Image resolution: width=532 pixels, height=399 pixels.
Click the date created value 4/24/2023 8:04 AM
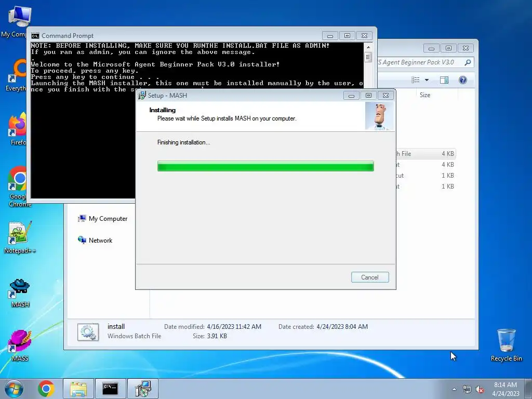342,327
